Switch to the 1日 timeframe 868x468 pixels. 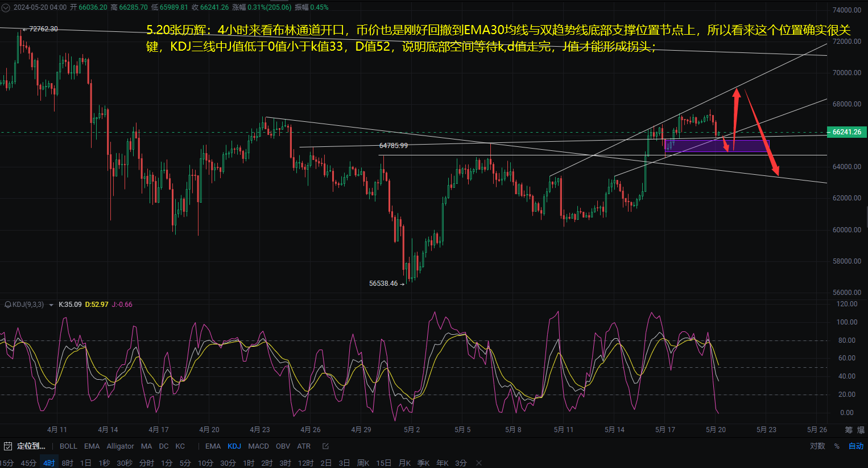coord(85,463)
